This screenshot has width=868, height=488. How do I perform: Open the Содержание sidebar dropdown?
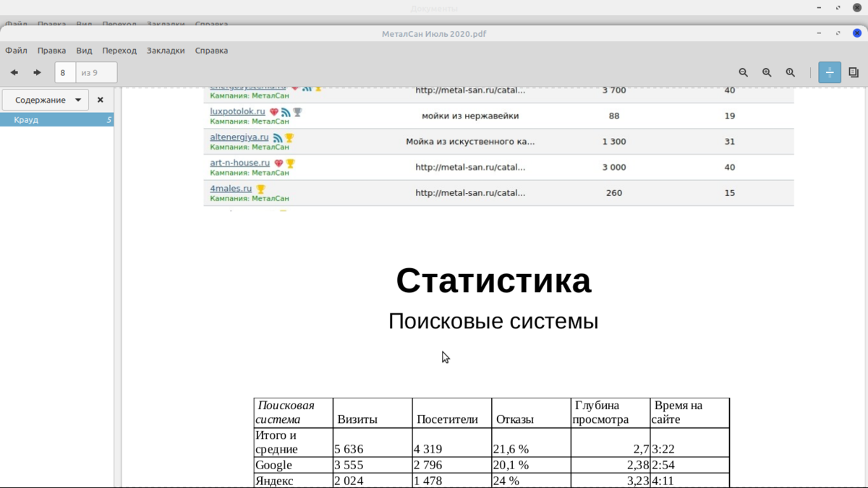(46, 100)
